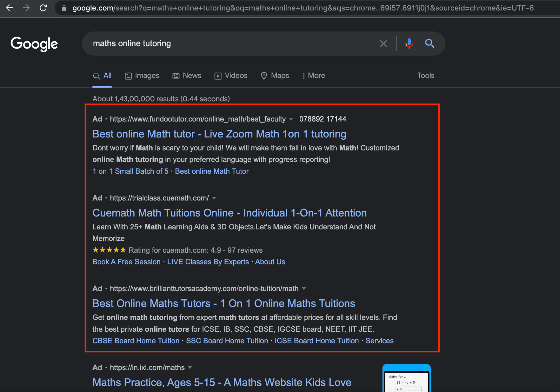Screen dimensions: 560x392
Task: Reload the page with refresh icon
Action: pos(43,8)
